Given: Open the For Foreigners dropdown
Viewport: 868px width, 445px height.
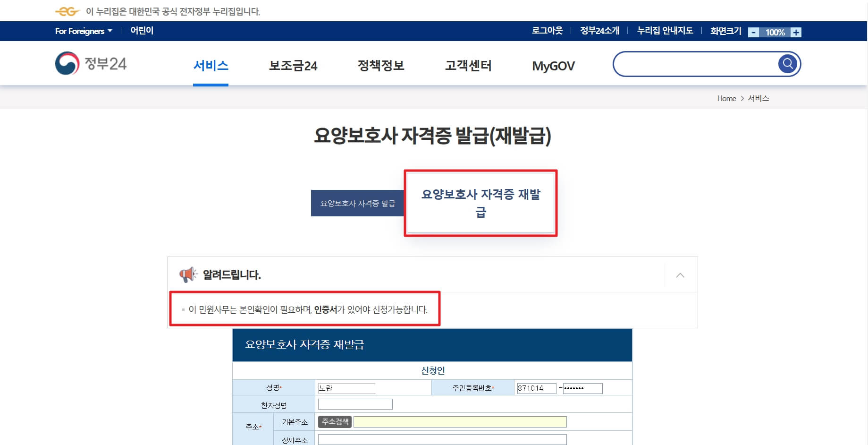Looking at the screenshot, I should [x=84, y=31].
